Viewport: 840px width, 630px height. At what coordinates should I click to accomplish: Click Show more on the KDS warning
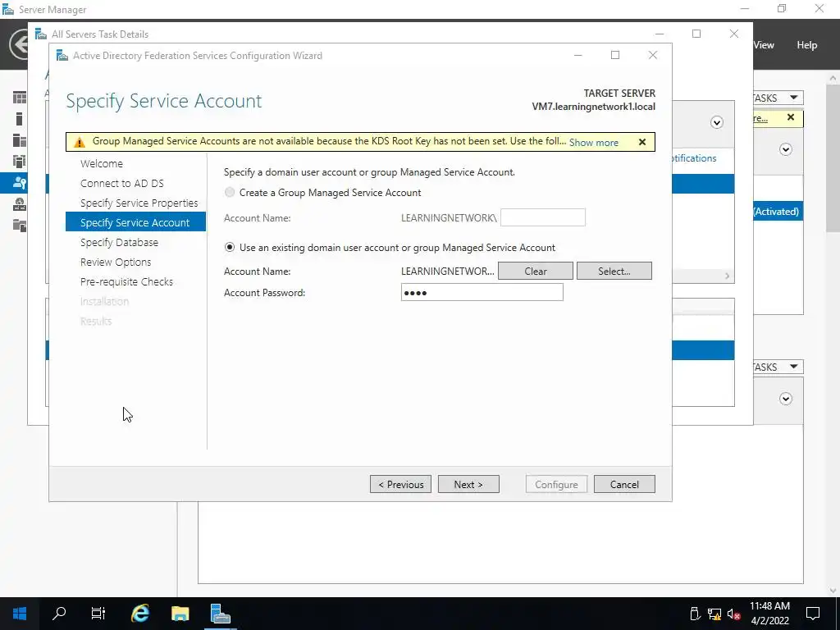(594, 143)
